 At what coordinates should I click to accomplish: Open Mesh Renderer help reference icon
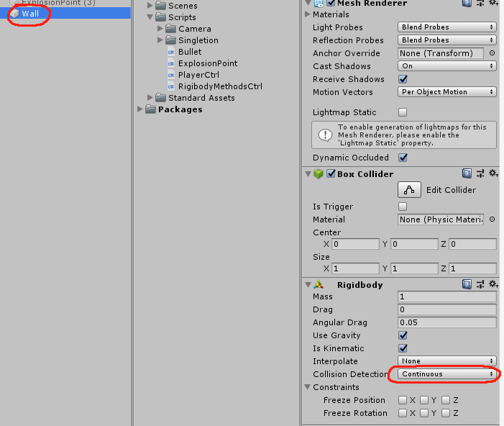[x=467, y=3]
